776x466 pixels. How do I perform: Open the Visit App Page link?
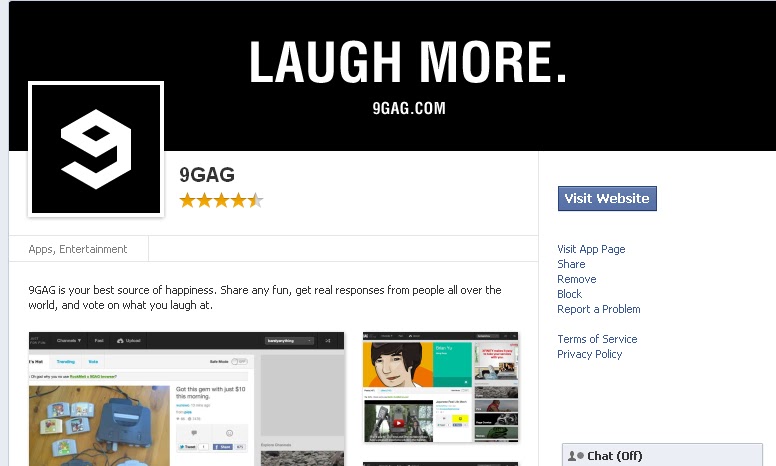coord(591,249)
